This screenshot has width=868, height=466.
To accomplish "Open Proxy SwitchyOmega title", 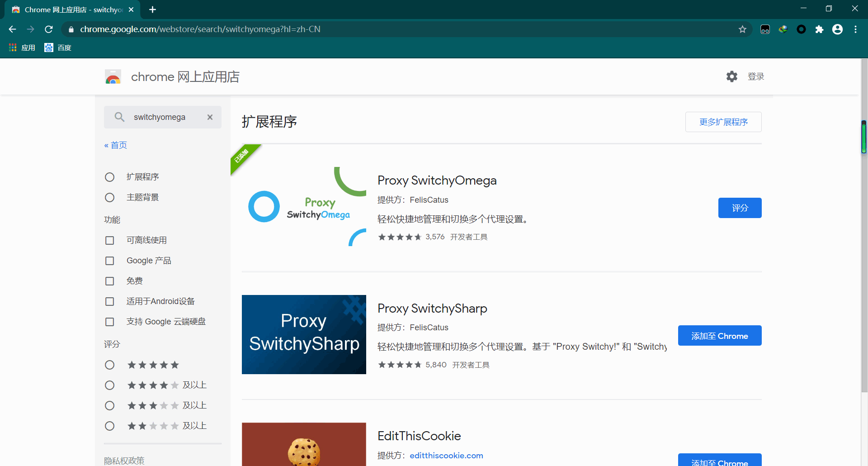I will click(x=437, y=181).
